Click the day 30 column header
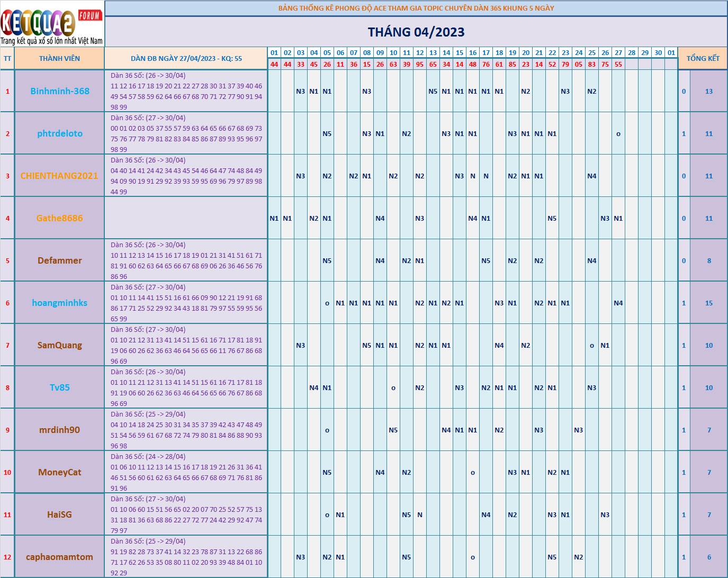The width and height of the screenshot is (728, 578). click(658, 53)
